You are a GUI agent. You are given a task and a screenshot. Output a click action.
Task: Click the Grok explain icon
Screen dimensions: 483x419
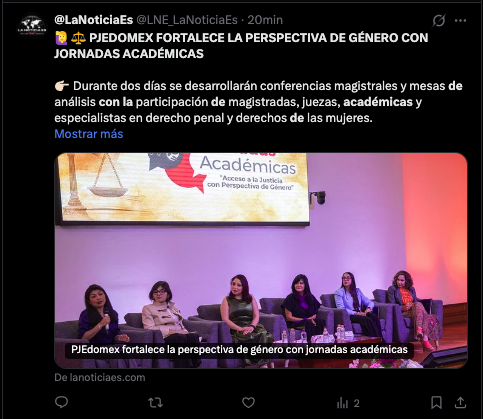(x=438, y=21)
